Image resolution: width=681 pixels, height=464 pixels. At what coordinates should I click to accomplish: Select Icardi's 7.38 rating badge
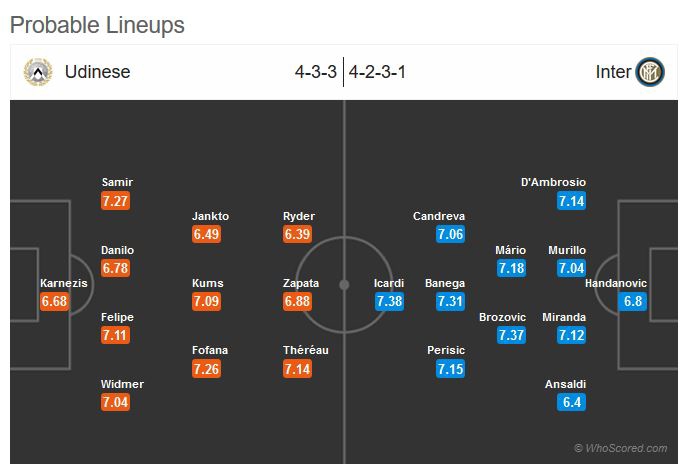pos(390,301)
